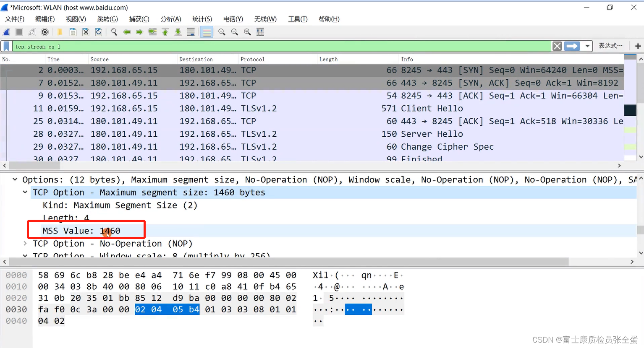Zoom in on packet list text
Viewport: 644px width, 348px height.
[x=222, y=32]
